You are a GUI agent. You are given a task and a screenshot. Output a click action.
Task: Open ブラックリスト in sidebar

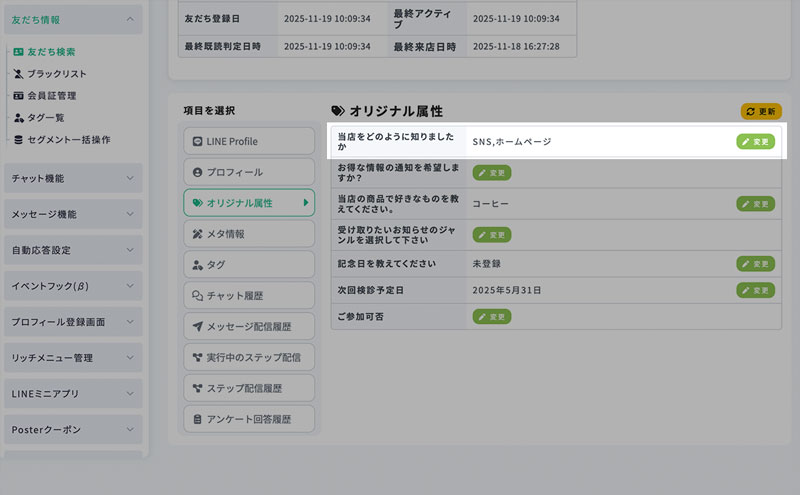[56, 74]
